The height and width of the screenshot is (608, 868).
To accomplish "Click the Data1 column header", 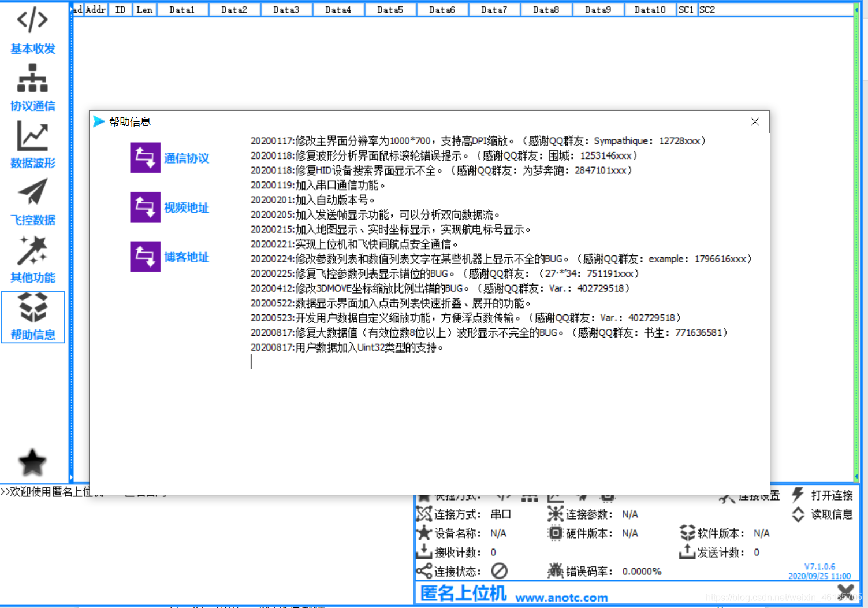I will 182,10.
